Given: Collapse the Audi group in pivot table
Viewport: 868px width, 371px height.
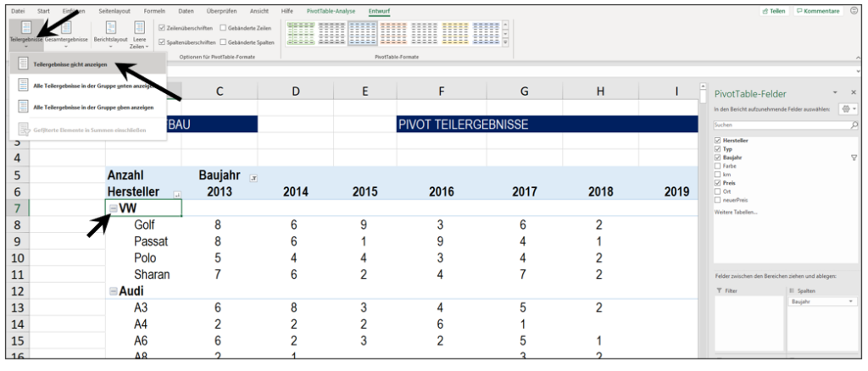Looking at the screenshot, I should [x=114, y=291].
